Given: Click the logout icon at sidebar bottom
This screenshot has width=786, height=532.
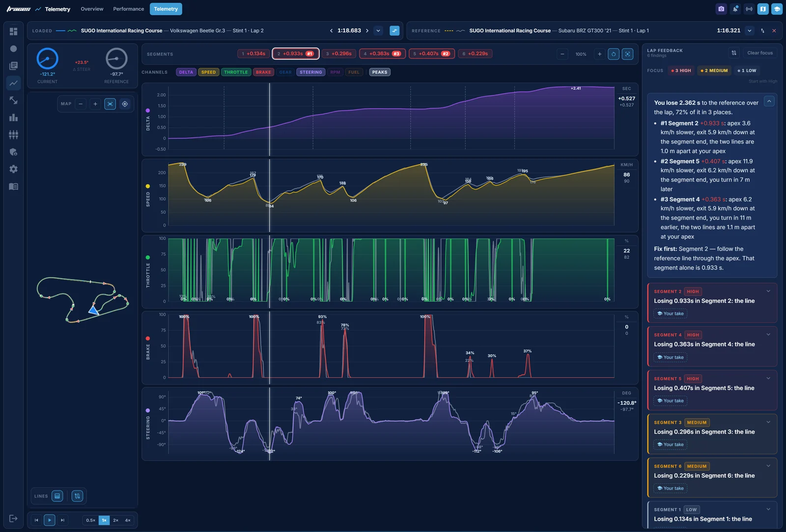Looking at the screenshot, I should pyautogui.click(x=13, y=518).
